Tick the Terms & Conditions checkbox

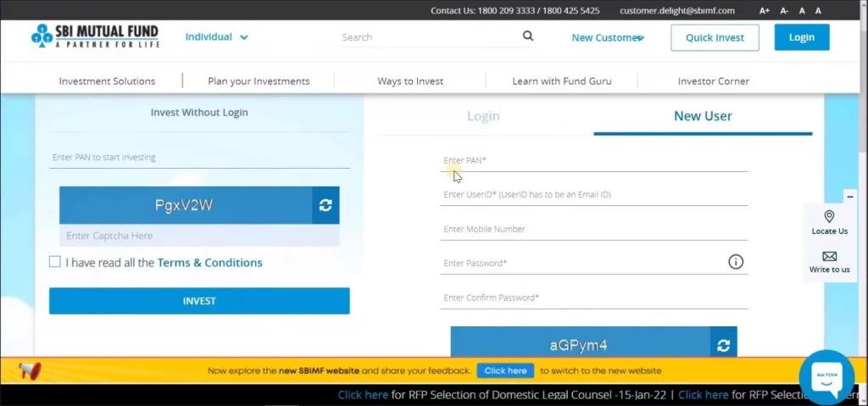[x=55, y=261]
